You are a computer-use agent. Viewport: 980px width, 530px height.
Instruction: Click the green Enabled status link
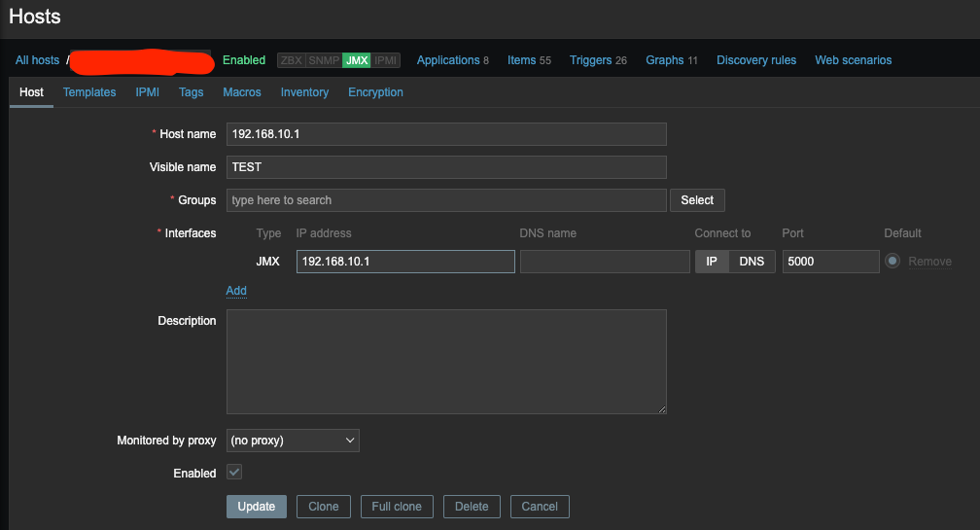click(244, 60)
